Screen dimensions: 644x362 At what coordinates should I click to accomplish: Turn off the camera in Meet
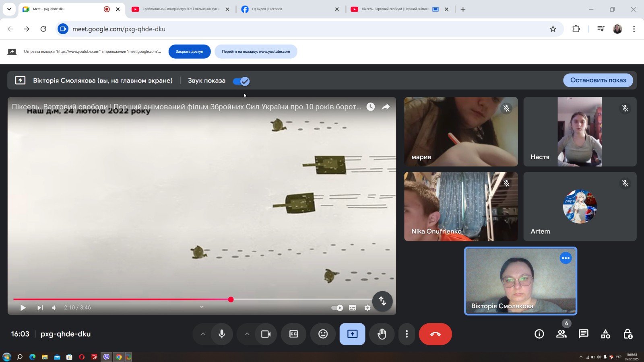(266, 334)
